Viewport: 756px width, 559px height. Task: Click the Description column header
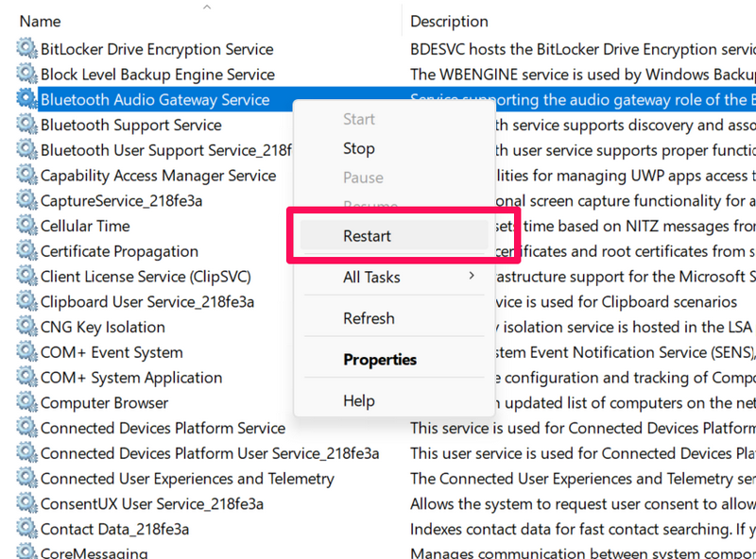[x=449, y=21]
